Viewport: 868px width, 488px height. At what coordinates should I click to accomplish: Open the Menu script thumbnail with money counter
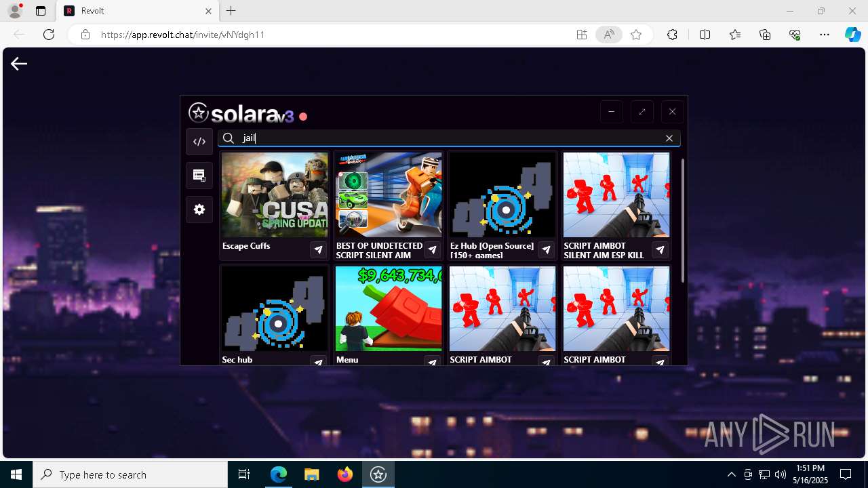[389, 308]
